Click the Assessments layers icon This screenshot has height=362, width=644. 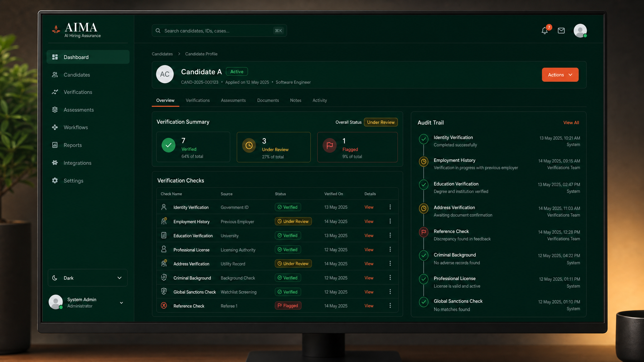pos(55,110)
